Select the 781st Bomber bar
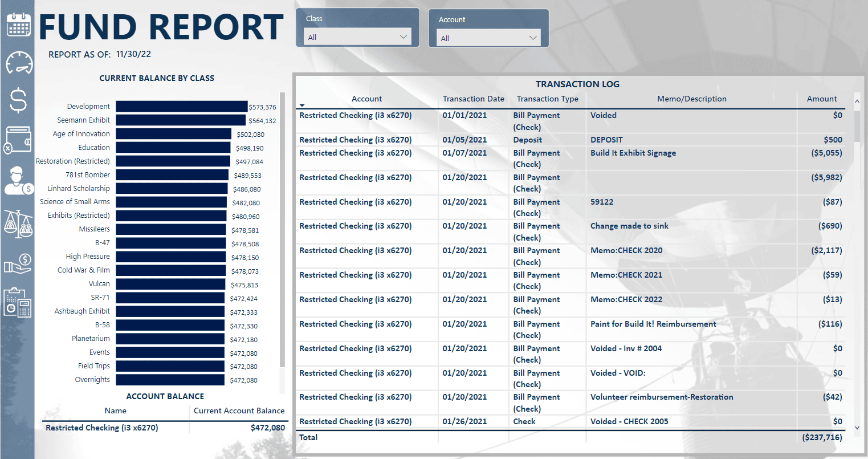 [x=172, y=175]
